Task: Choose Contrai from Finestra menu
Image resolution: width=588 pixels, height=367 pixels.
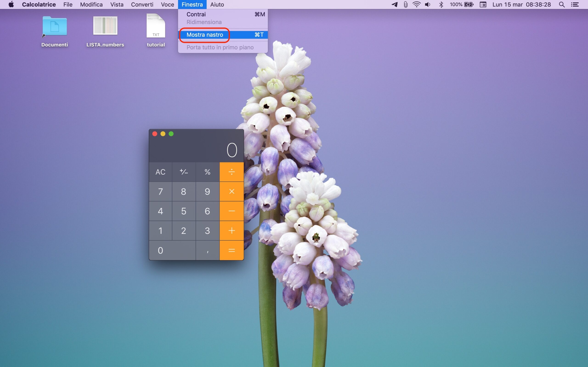Action: [x=196, y=14]
